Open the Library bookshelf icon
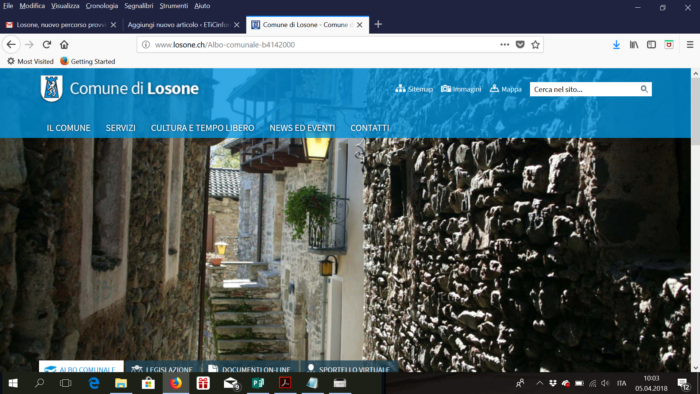Image resolution: width=700 pixels, height=394 pixels. coord(634,45)
